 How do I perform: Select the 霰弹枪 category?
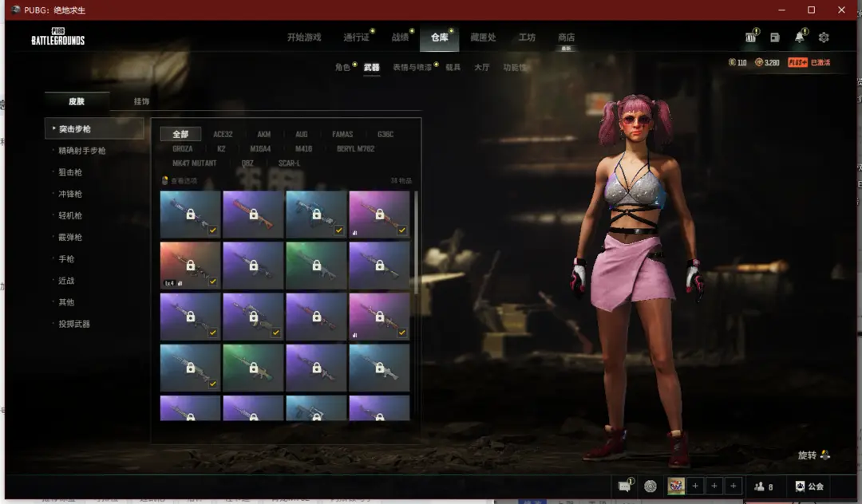point(70,237)
